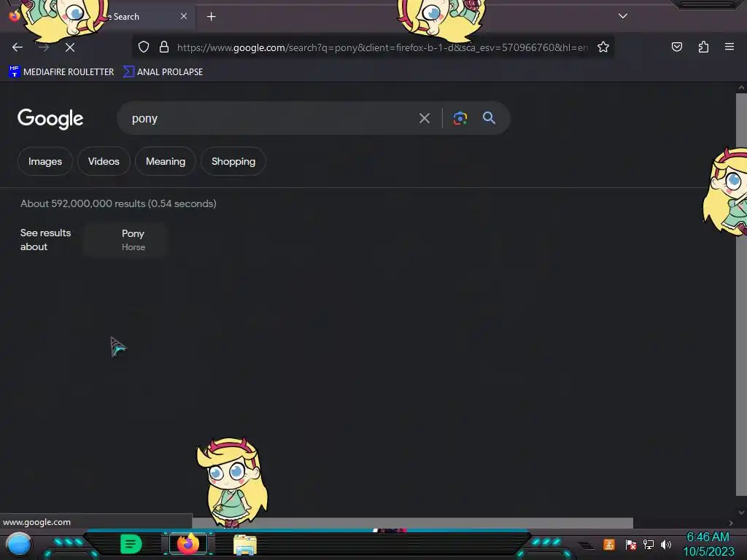The image size is (747, 560).
Task: Save page to Pocket
Action: click(x=676, y=47)
